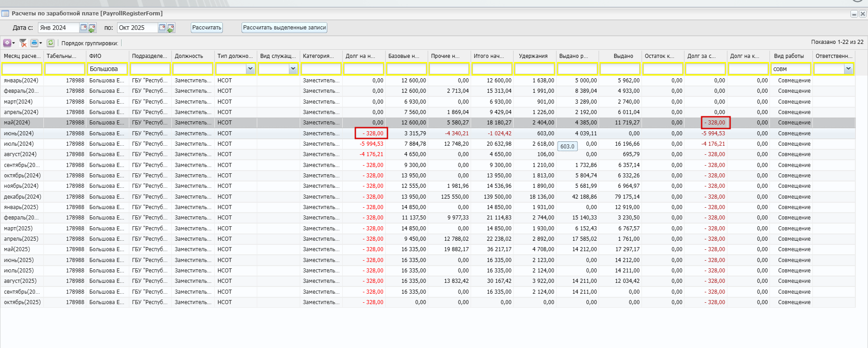This screenshot has height=348, width=868.
Task: Expand the 'Тип должно...' filter dropdown
Action: (250, 69)
